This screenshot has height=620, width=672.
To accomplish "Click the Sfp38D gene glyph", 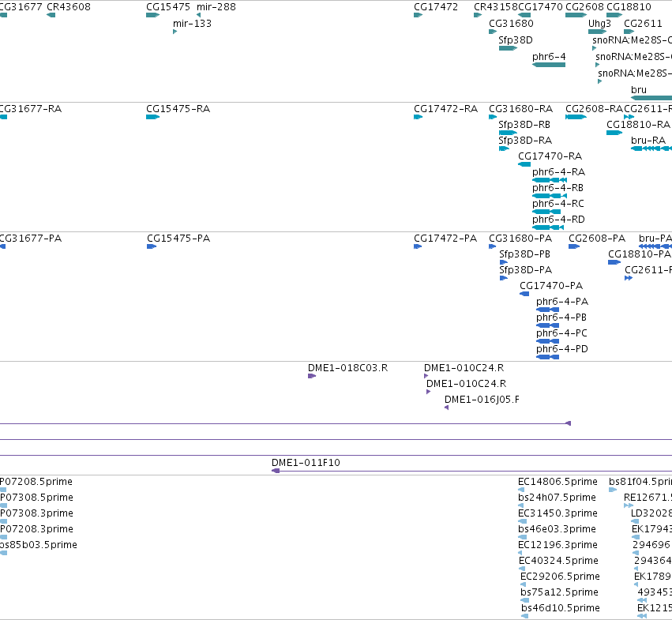I will 508,48.
